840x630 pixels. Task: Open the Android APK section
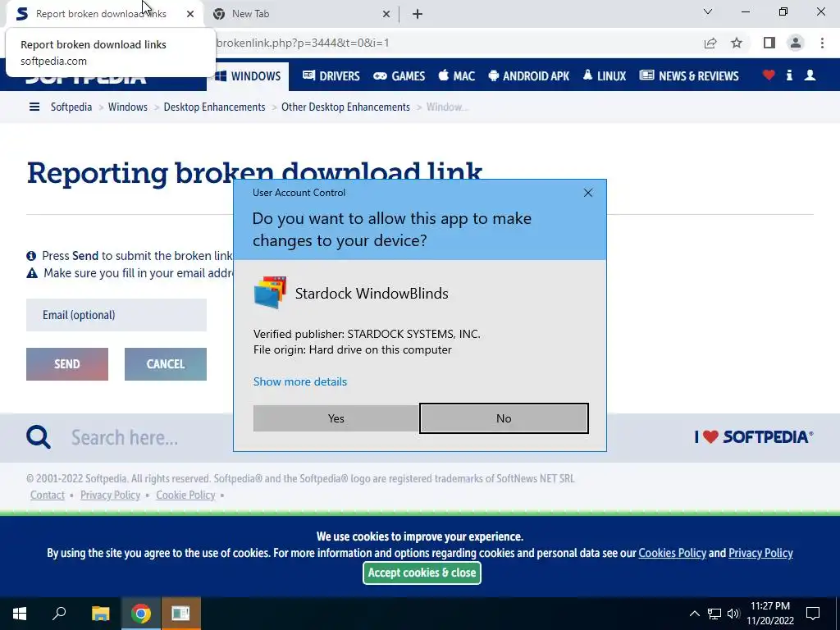pos(529,76)
